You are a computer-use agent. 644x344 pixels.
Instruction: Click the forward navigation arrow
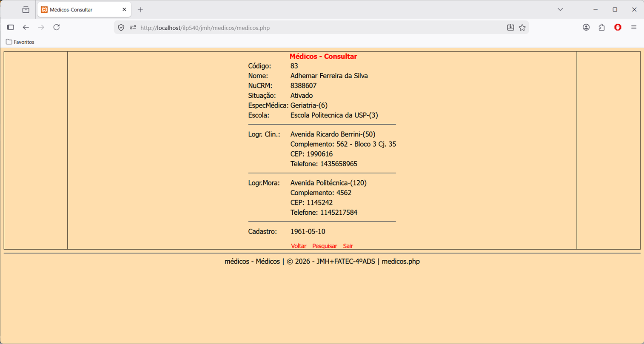(x=41, y=27)
